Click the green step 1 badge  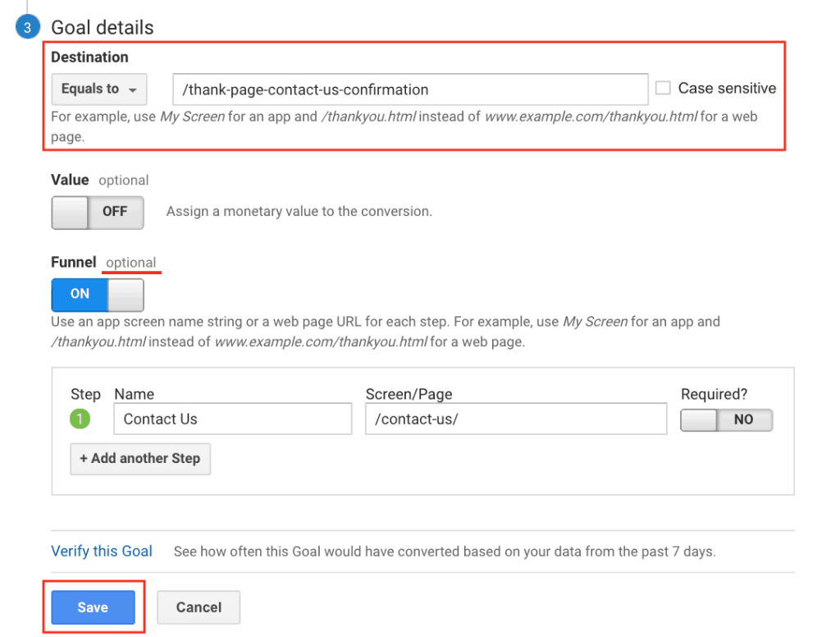(80, 419)
